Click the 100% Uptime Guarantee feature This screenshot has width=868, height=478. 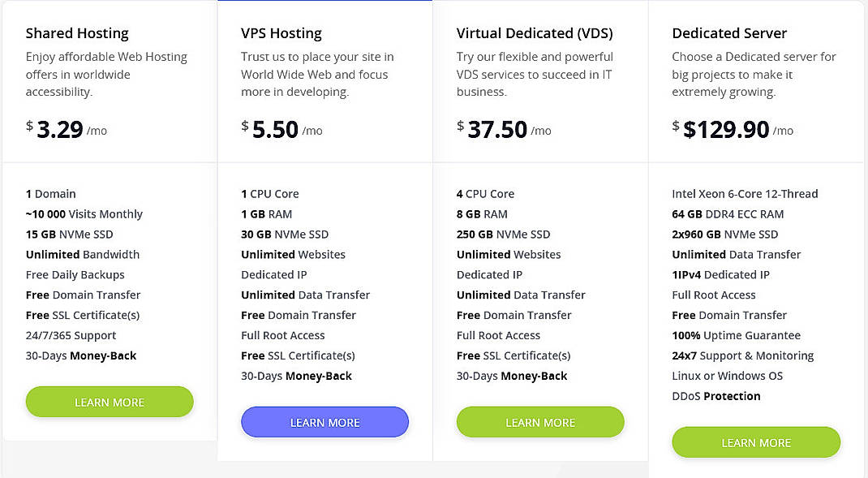(736, 335)
